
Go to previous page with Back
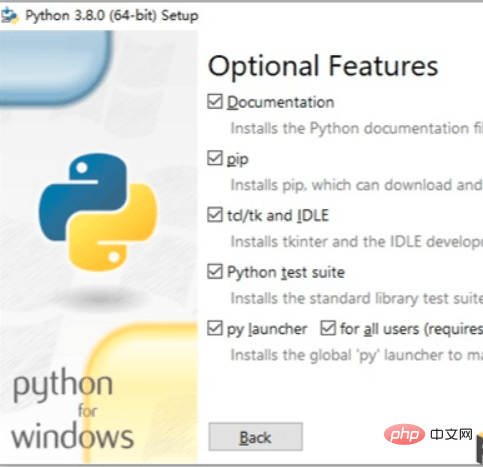point(256,437)
